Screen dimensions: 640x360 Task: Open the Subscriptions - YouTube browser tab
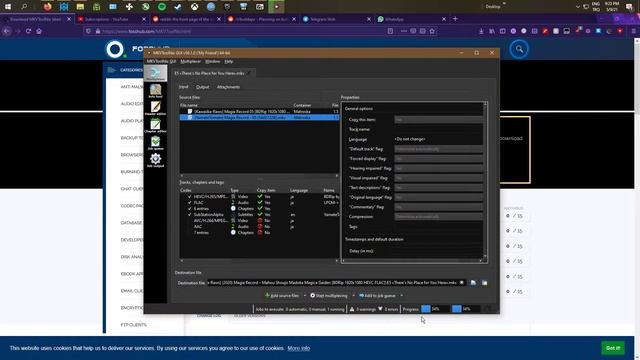(x=111, y=19)
